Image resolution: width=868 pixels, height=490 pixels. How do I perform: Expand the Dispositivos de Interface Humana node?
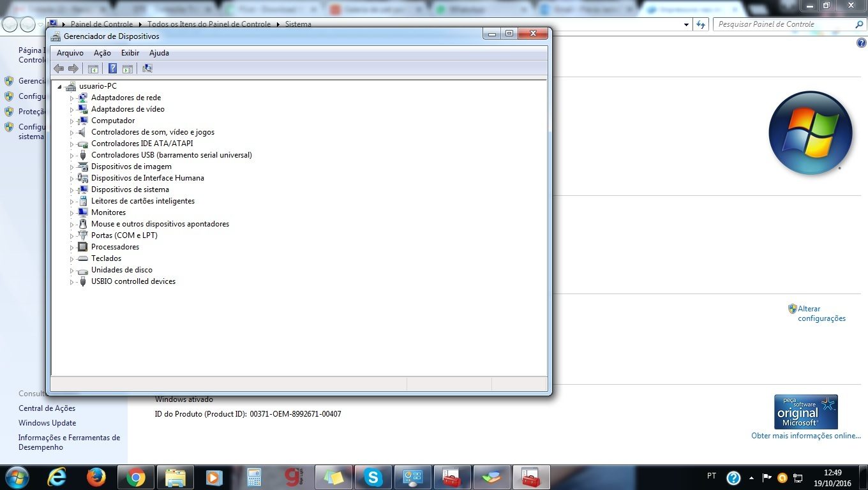coord(71,179)
